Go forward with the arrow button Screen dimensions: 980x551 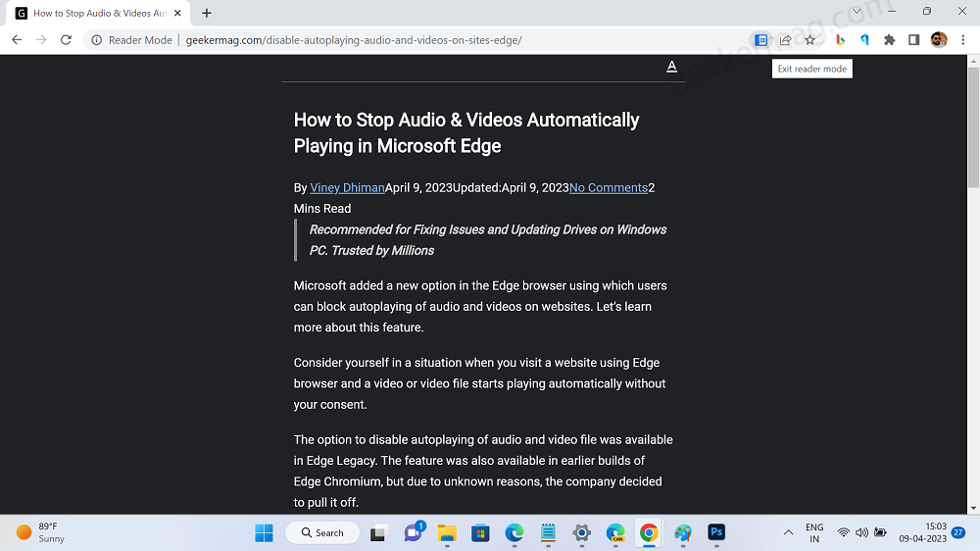pyautogui.click(x=41, y=40)
